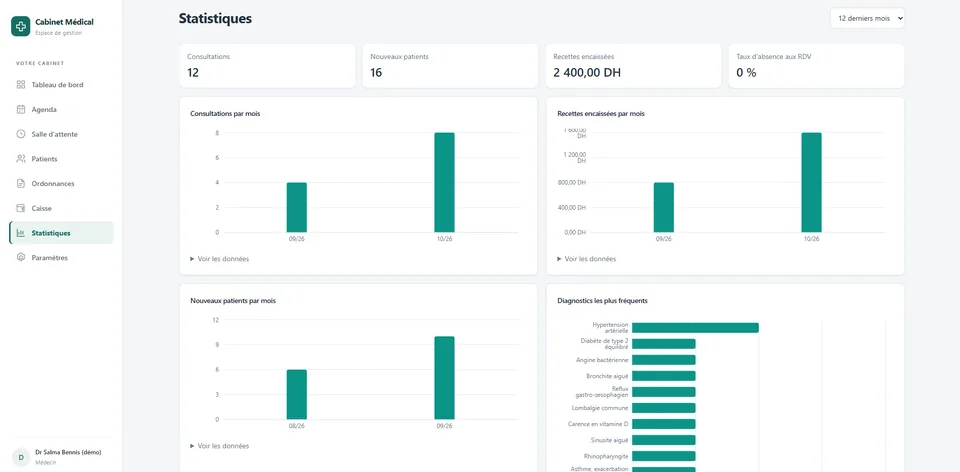Click the 'VOTRE CABINET' sidebar section label
The image size is (960, 472).
pos(40,64)
